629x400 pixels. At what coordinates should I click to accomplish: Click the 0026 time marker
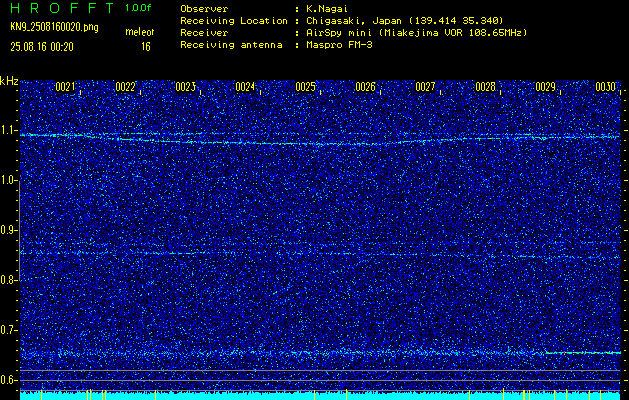[365, 87]
